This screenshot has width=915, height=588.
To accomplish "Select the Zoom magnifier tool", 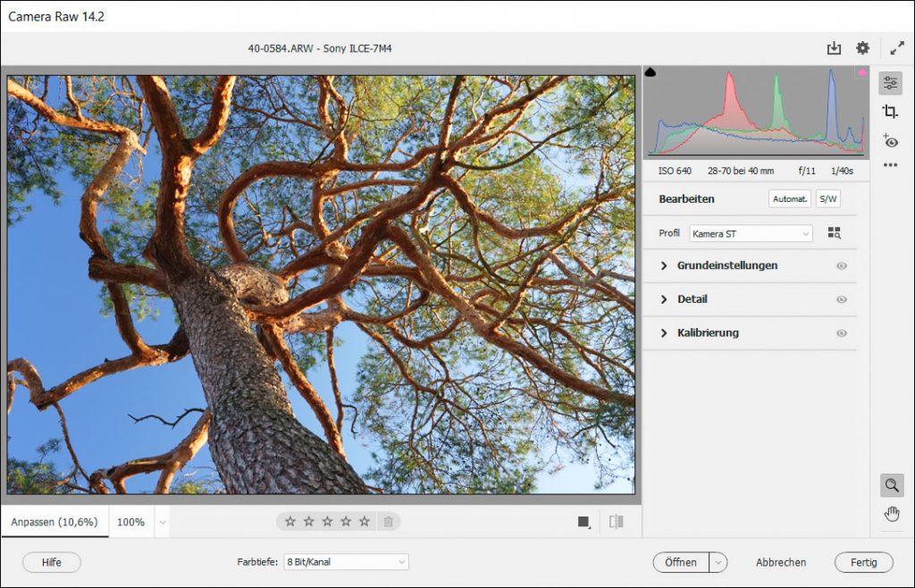I will [x=891, y=485].
